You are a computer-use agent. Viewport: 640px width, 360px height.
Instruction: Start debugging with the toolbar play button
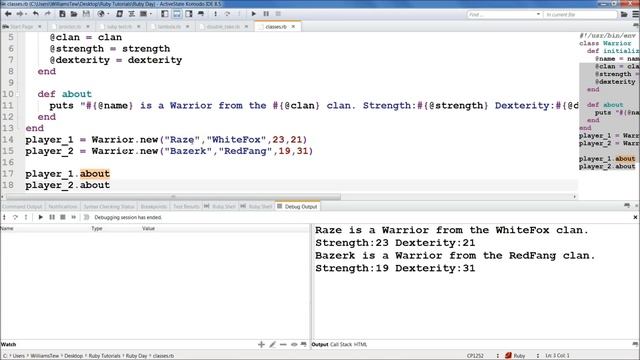[253, 14]
